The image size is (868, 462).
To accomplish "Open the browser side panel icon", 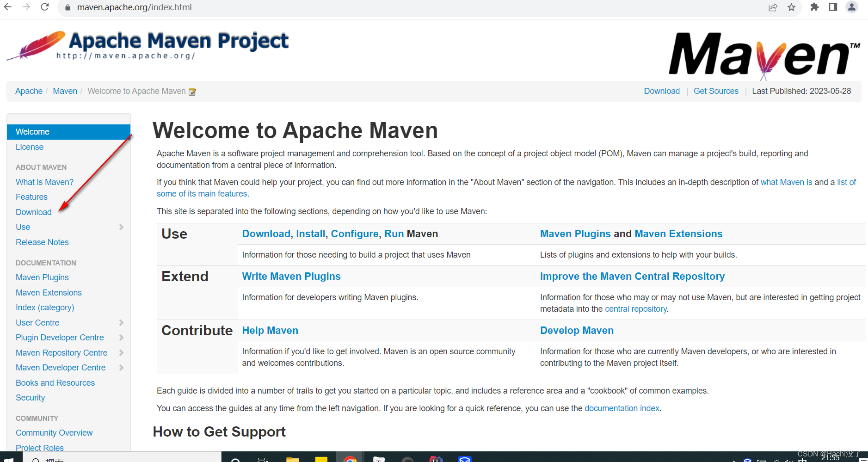I will click(833, 7).
